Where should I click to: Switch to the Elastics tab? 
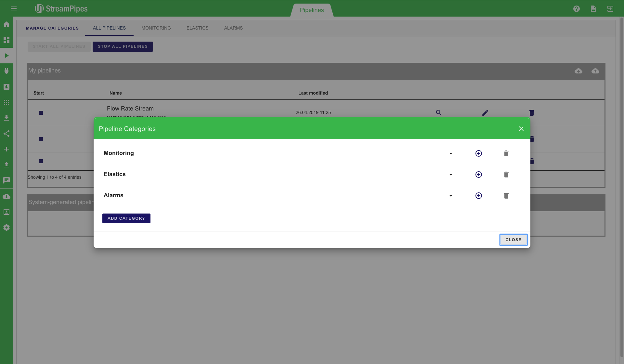(x=197, y=28)
